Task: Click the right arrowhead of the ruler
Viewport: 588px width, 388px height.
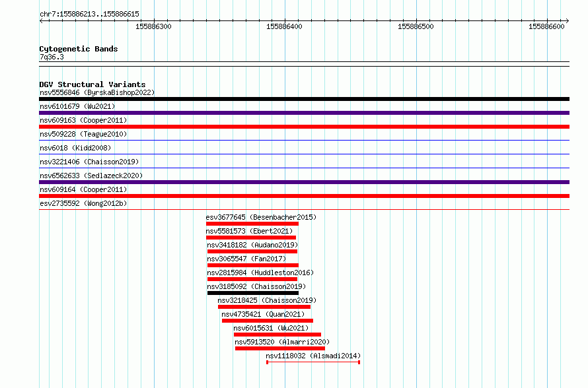Action: click(567, 21)
